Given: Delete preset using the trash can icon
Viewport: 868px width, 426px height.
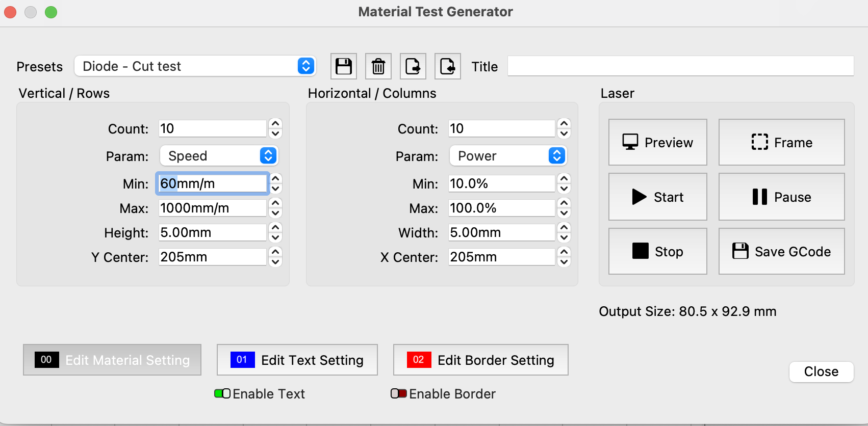Looking at the screenshot, I should (x=378, y=66).
